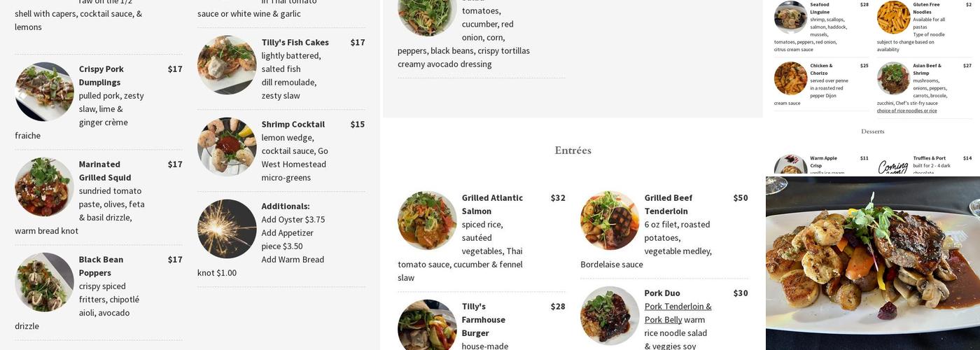
Task: Click the Entrées section heading
Action: pos(573,150)
